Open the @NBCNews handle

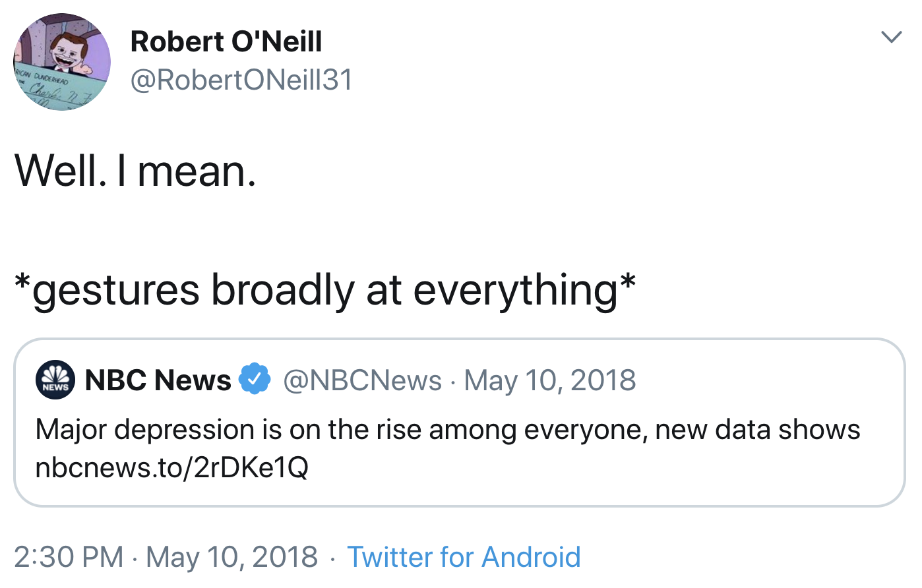[362, 380]
